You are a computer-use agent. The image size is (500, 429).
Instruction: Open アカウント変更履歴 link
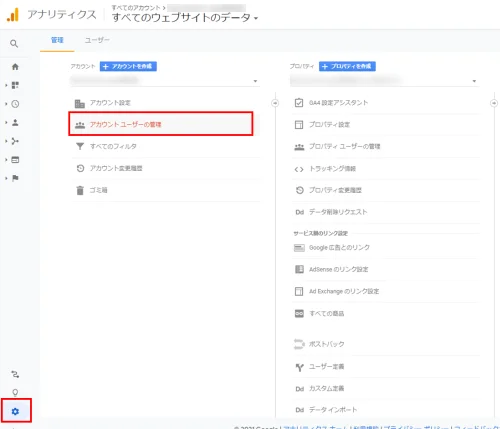(x=116, y=168)
